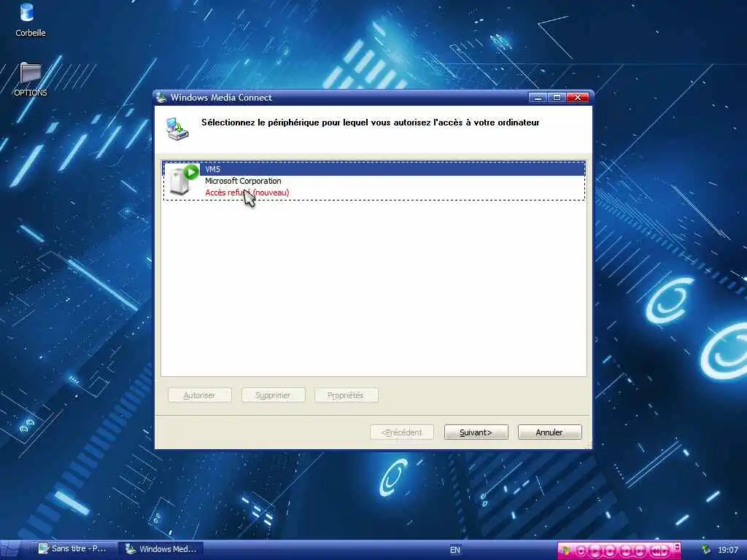Click the Propriétés button
The width and height of the screenshot is (747, 560).
(346, 395)
